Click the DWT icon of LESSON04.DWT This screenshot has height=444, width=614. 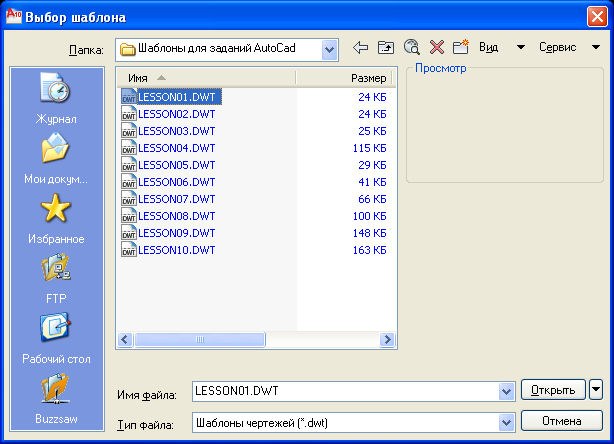point(129,148)
